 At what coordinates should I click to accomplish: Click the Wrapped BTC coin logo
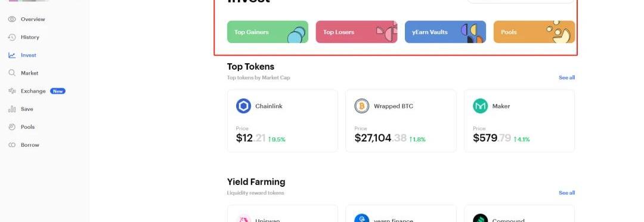click(362, 106)
